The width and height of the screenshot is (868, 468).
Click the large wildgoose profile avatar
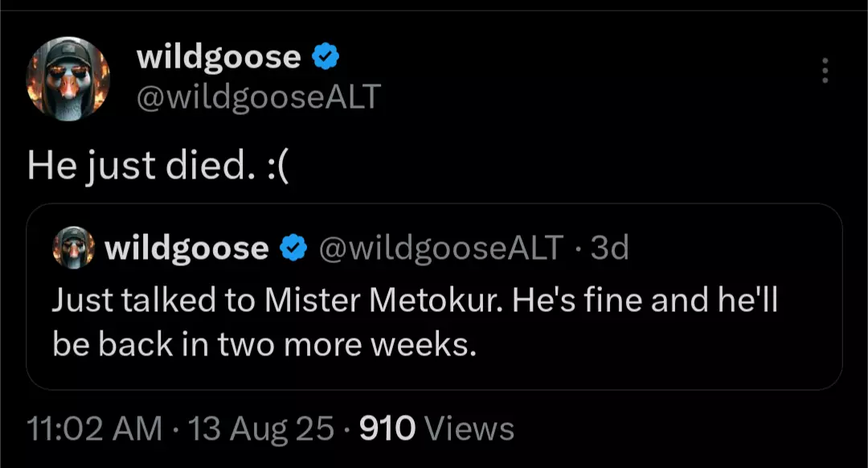68,79
